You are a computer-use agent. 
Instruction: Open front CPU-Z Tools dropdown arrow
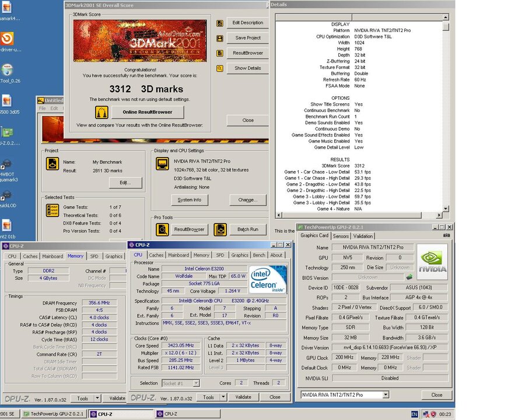223,397
